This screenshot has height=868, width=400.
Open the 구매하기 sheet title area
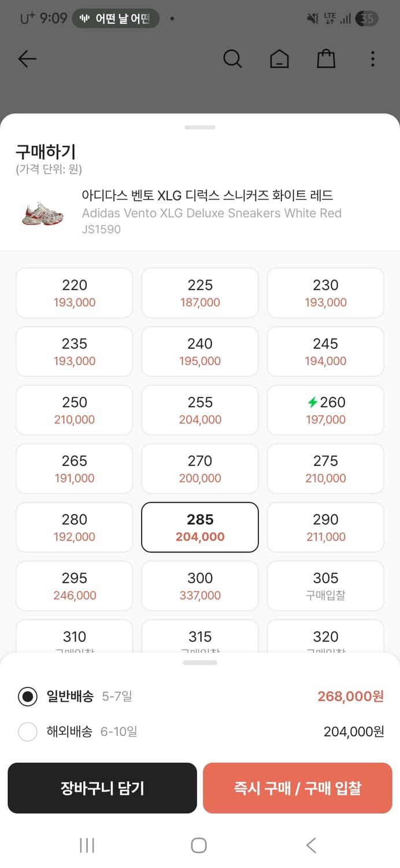pyautogui.click(x=43, y=152)
